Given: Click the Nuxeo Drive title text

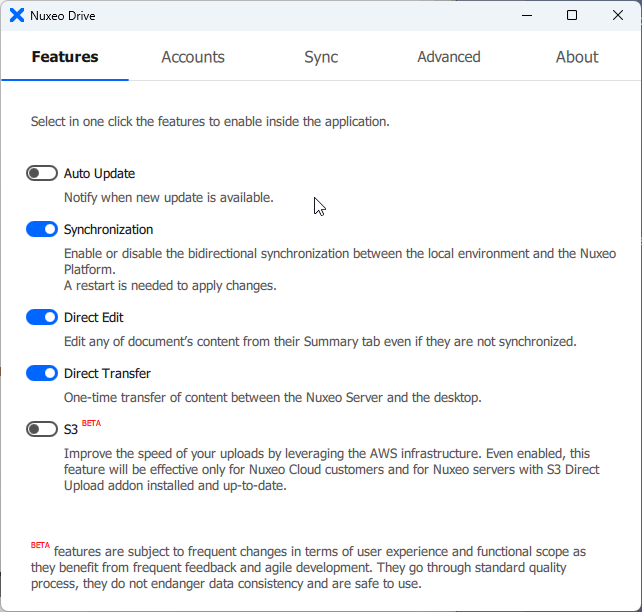Looking at the screenshot, I should 63,16.
